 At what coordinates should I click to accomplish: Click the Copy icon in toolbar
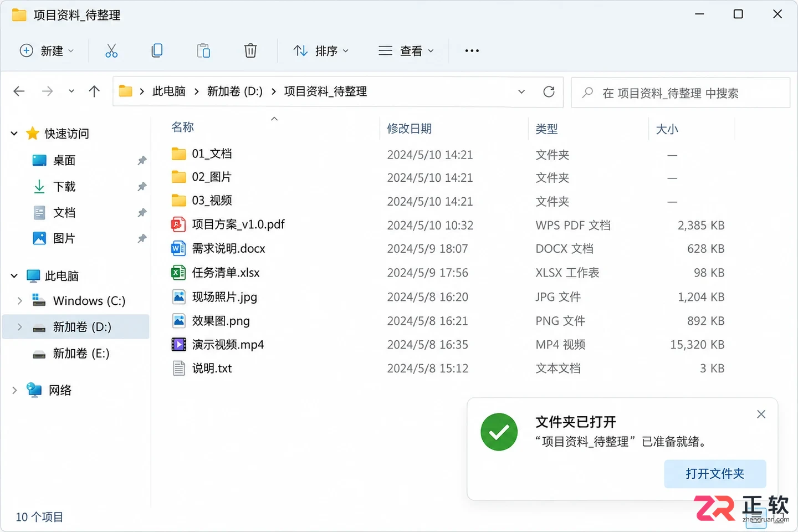[157, 51]
